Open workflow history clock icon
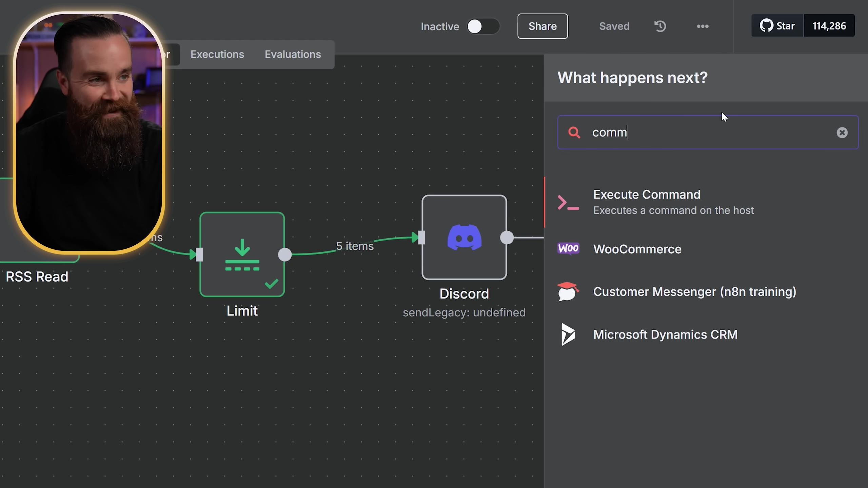This screenshot has height=488, width=868. pos(660,26)
